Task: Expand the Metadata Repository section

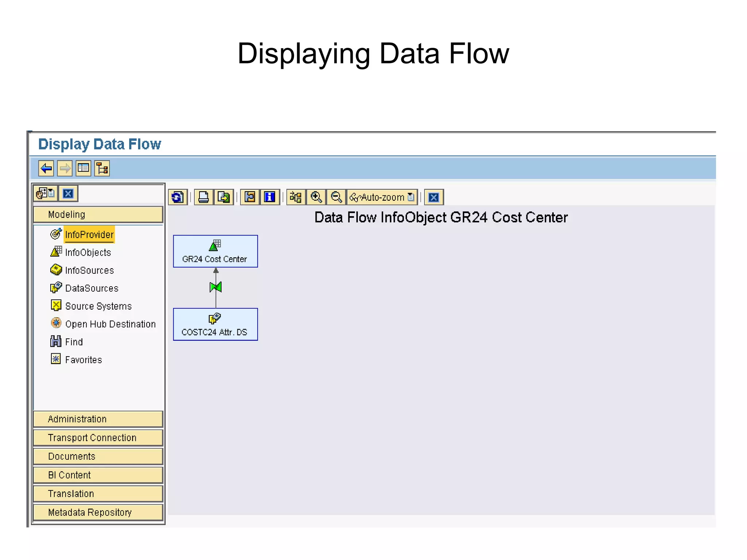Action: click(x=98, y=512)
